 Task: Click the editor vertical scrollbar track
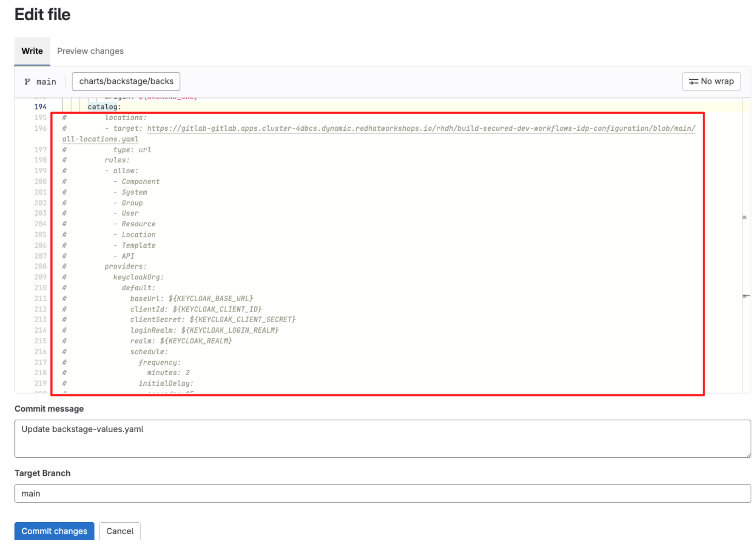click(x=746, y=255)
